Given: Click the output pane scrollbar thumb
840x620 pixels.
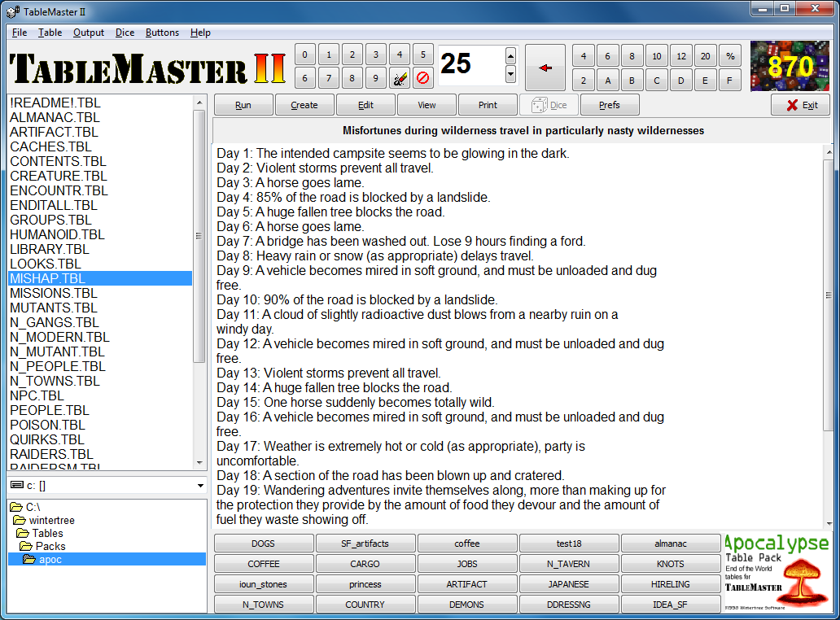Looking at the screenshot, I should (x=829, y=295).
